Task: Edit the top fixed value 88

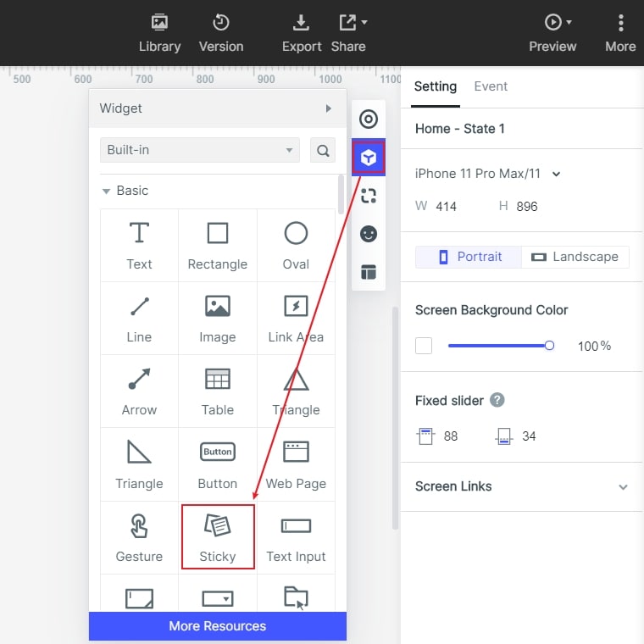Action: click(x=451, y=436)
